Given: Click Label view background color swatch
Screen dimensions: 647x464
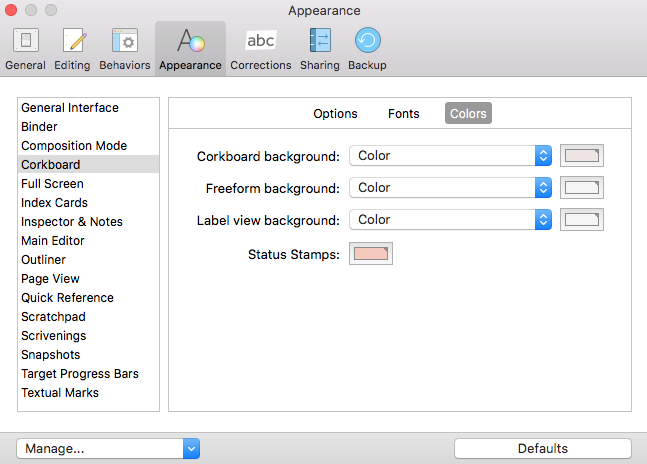Looking at the screenshot, I should [582, 220].
